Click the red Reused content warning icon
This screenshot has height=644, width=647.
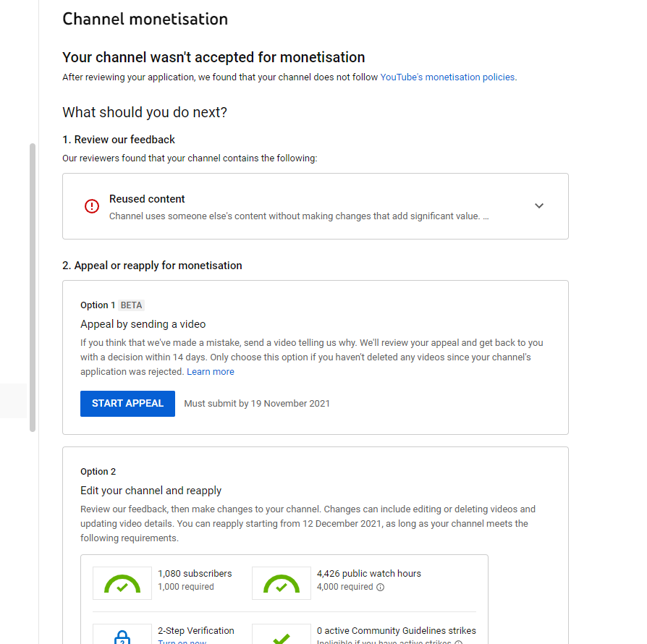(92, 206)
